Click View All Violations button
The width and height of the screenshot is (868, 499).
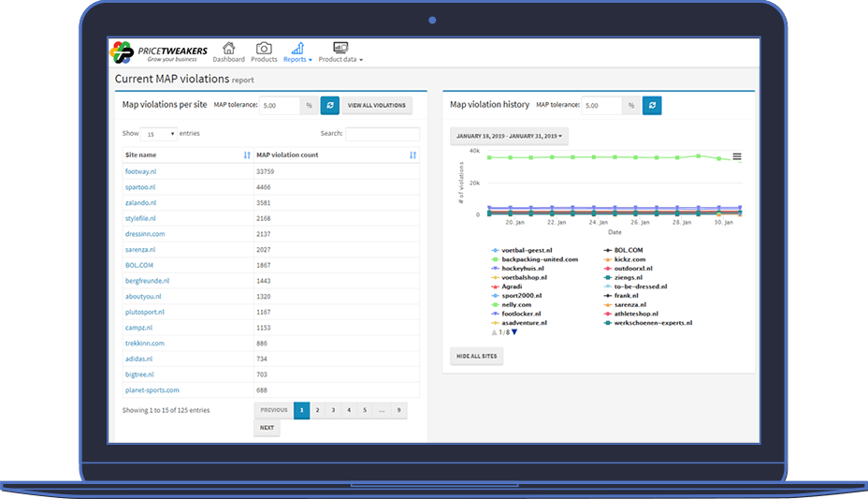377,106
